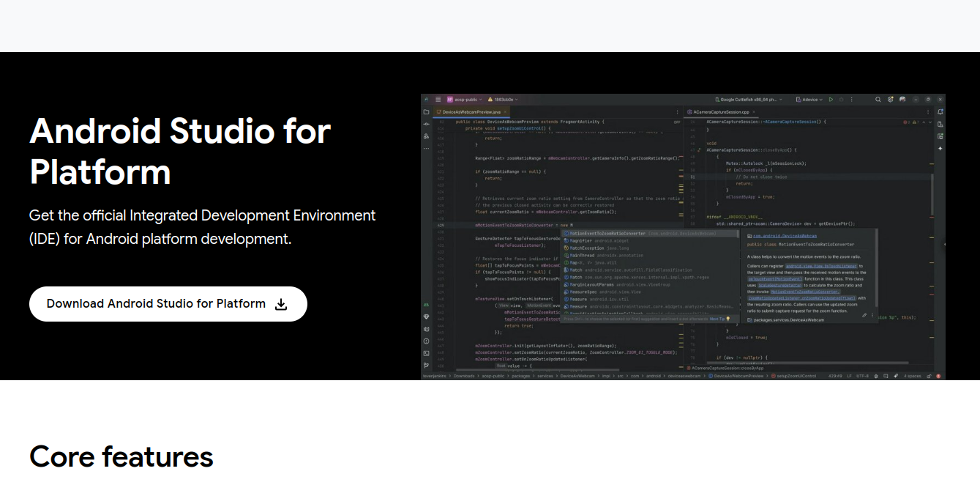Open the Notifications bell icon in right sidebar

click(x=940, y=112)
